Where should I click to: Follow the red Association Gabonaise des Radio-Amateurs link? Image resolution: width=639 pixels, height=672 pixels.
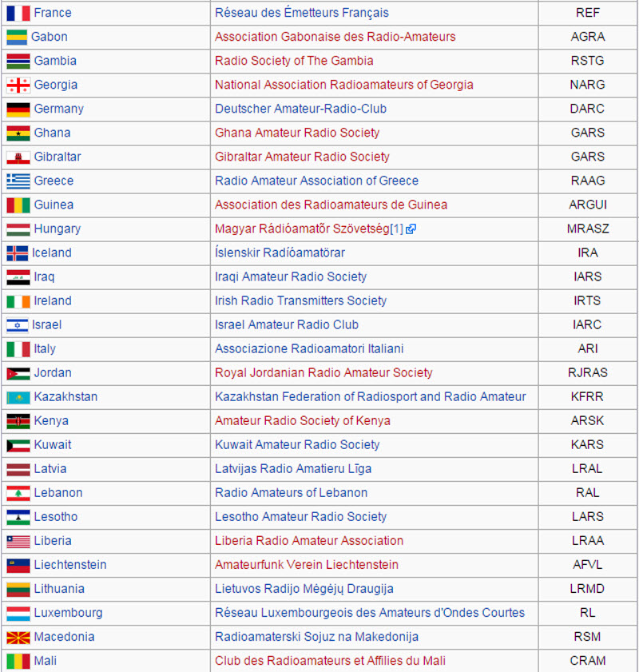click(335, 37)
